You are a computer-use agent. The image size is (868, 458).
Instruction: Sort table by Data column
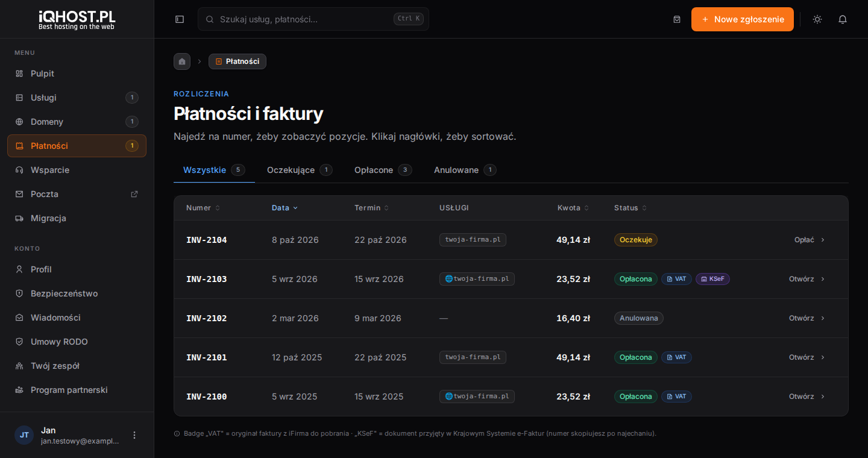click(x=285, y=208)
